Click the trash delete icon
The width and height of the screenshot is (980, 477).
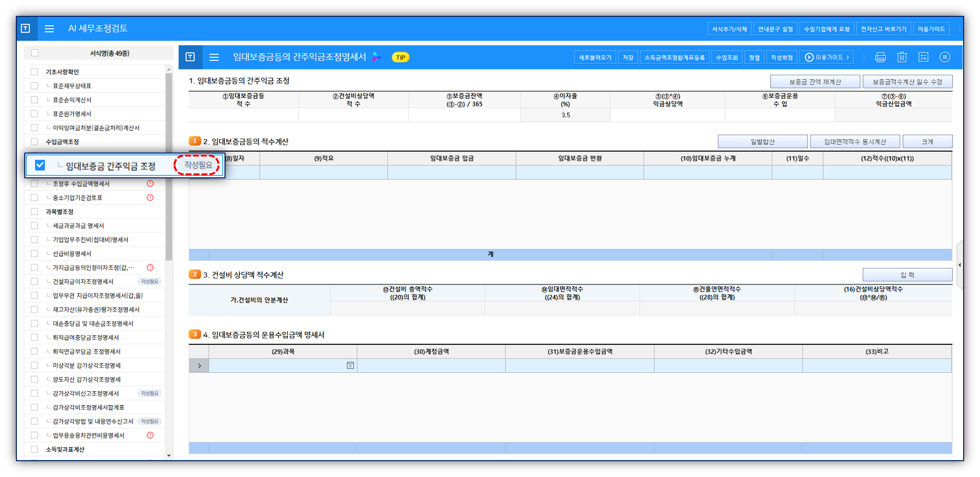902,57
